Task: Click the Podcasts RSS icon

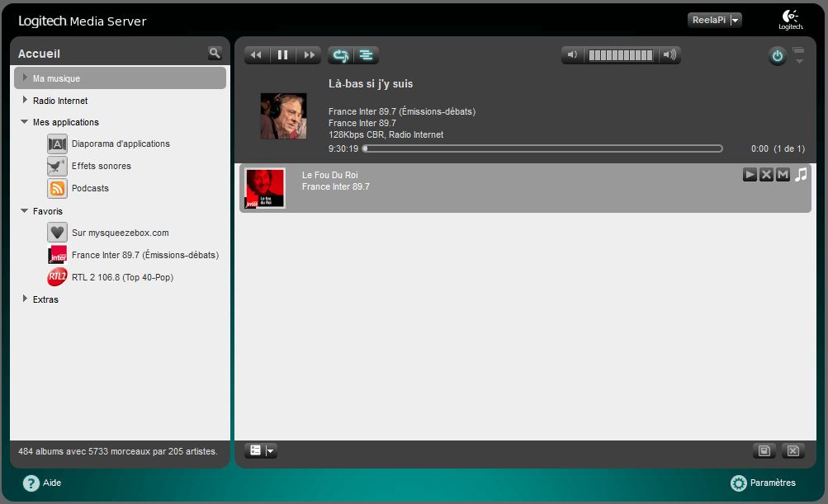Action: click(57, 188)
